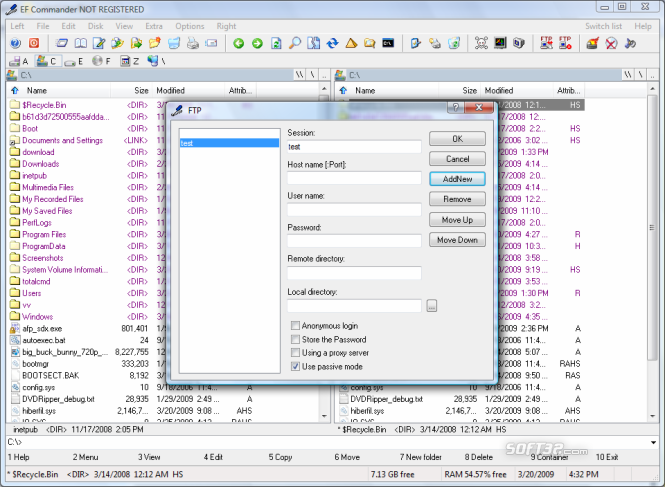Switch to drive A

(19, 62)
